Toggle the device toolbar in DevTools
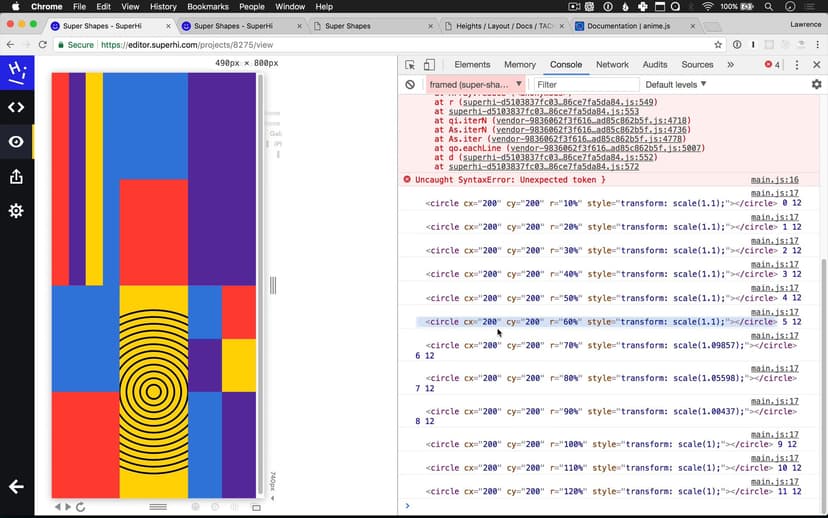 [429, 65]
